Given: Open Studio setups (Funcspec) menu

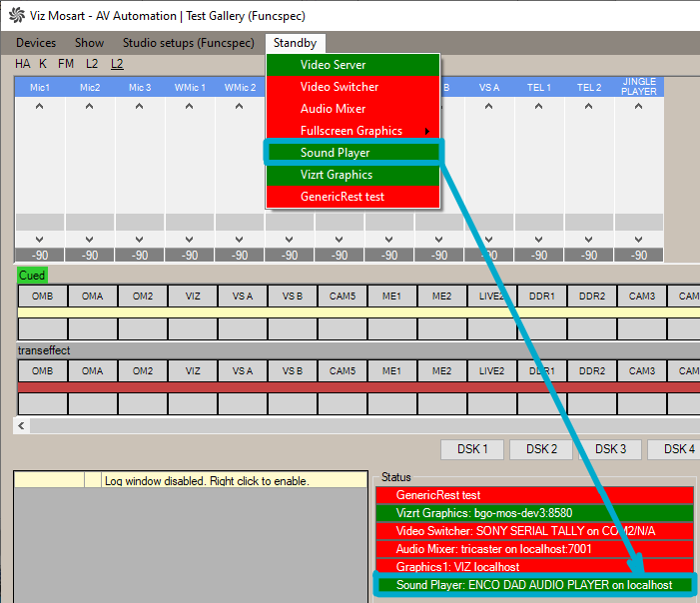Looking at the screenshot, I should click(x=188, y=43).
